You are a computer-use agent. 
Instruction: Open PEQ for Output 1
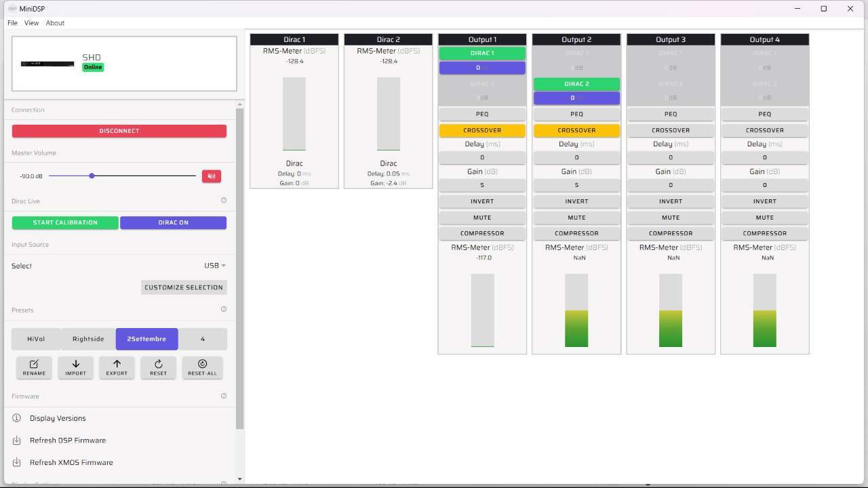coord(482,114)
